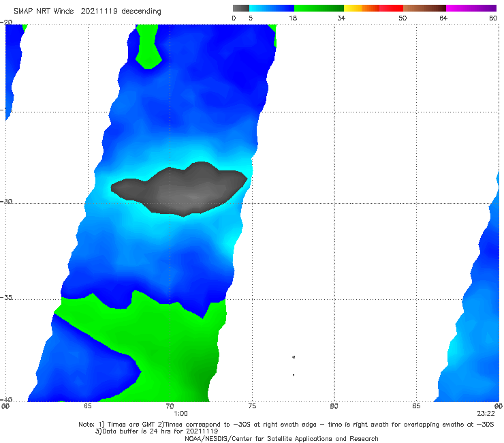Select the brown 50-64 colorbar segment

point(424,8)
